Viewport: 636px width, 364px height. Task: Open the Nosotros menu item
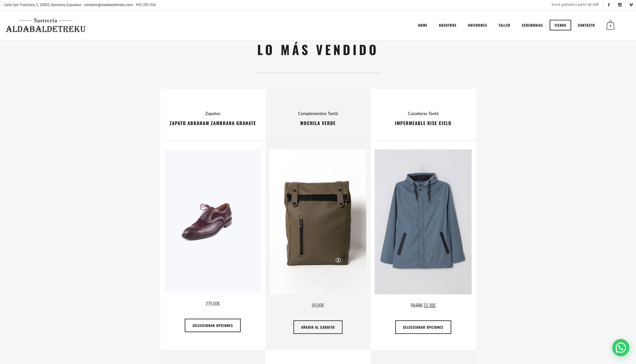pos(447,25)
